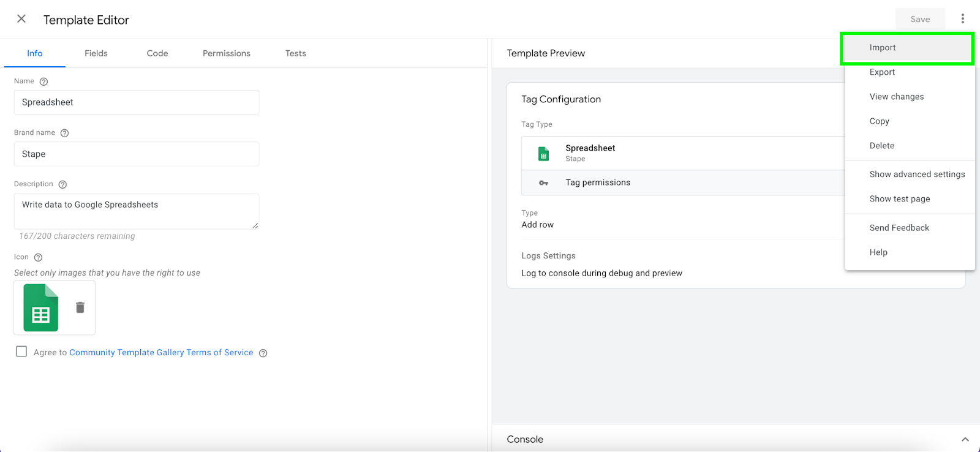Screen dimensions: 980x452
Task: Click the help icon beside Brand name
Action: click(64, 133)
